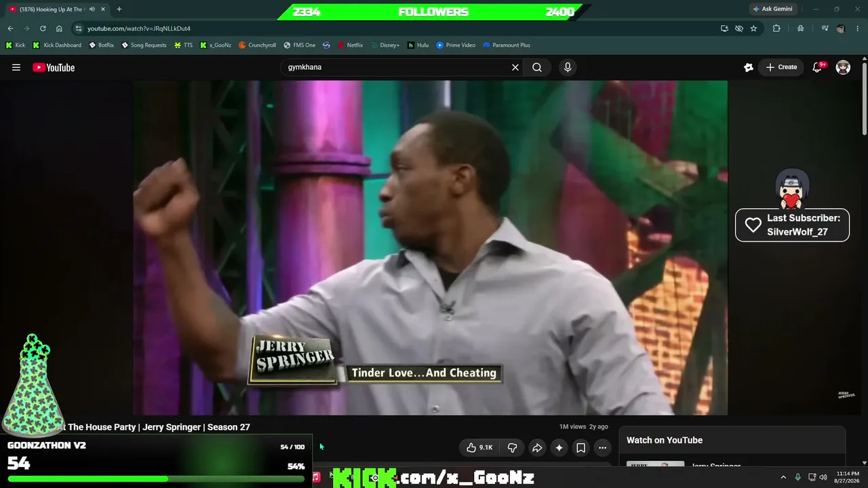Open Ask Gemini
Screen dimensions: 868x488
pyautogui.click(x=772, y=9)
